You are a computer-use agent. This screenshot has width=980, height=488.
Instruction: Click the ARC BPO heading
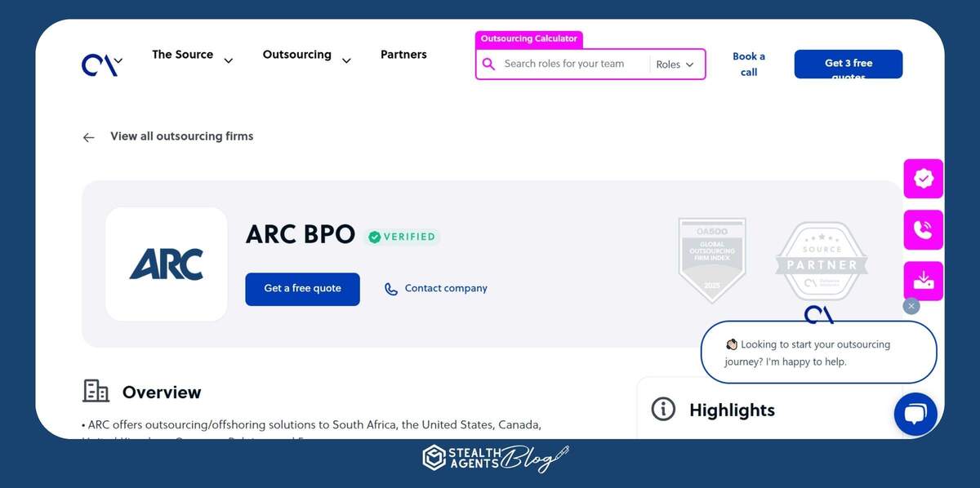click(301, 235)
